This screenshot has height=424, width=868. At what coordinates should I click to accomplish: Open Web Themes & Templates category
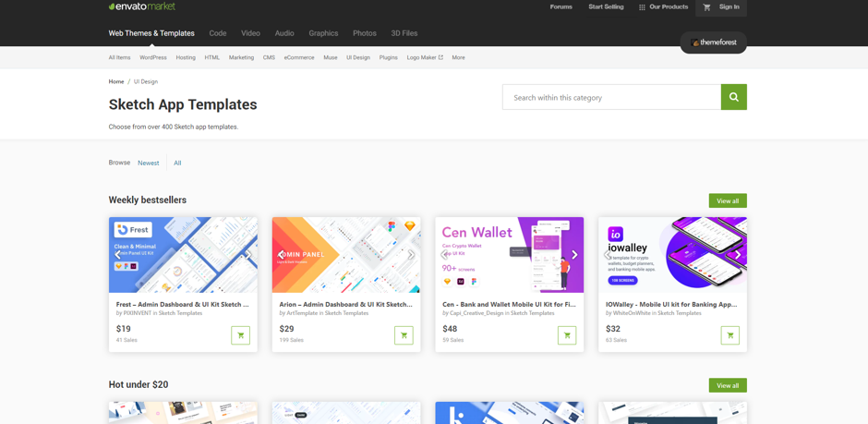(x=151, y=33)
